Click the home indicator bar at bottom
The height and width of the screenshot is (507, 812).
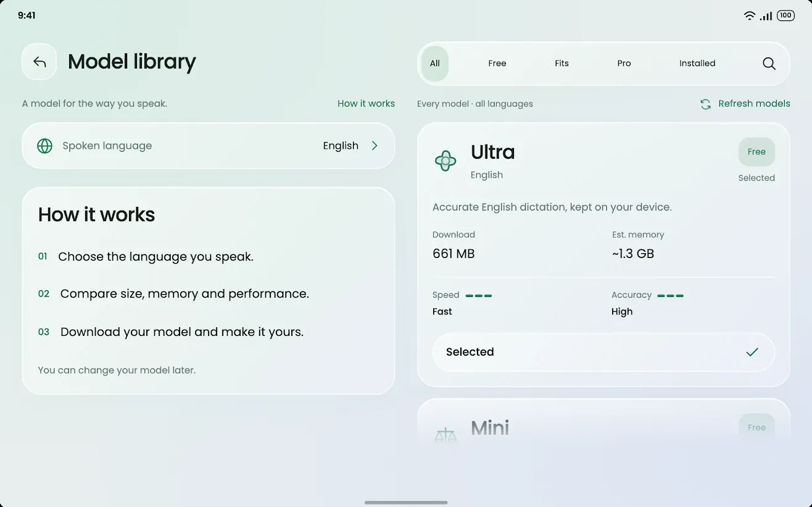[406, 503]
